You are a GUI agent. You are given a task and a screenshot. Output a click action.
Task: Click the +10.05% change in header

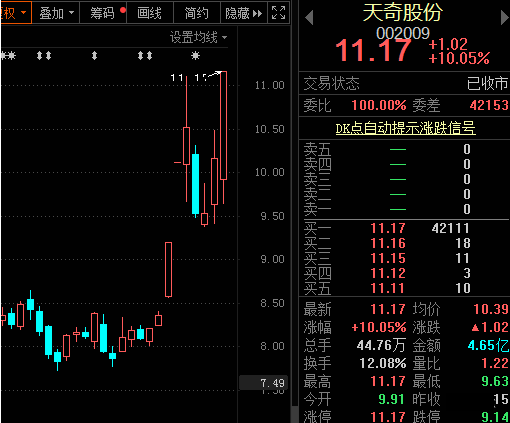pyautogui.click(x=459, y=59)
